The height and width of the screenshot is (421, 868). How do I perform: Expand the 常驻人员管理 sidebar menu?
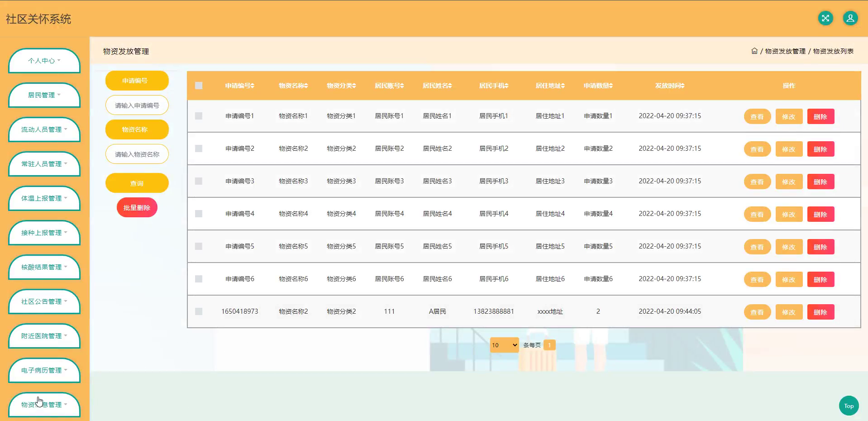click(44, 164)
